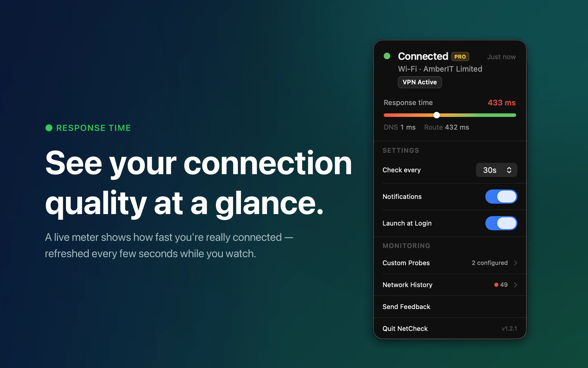The image size is (588, 368).
Task: Click the DNS 1 ms reading
Action: tap(399, 127)
